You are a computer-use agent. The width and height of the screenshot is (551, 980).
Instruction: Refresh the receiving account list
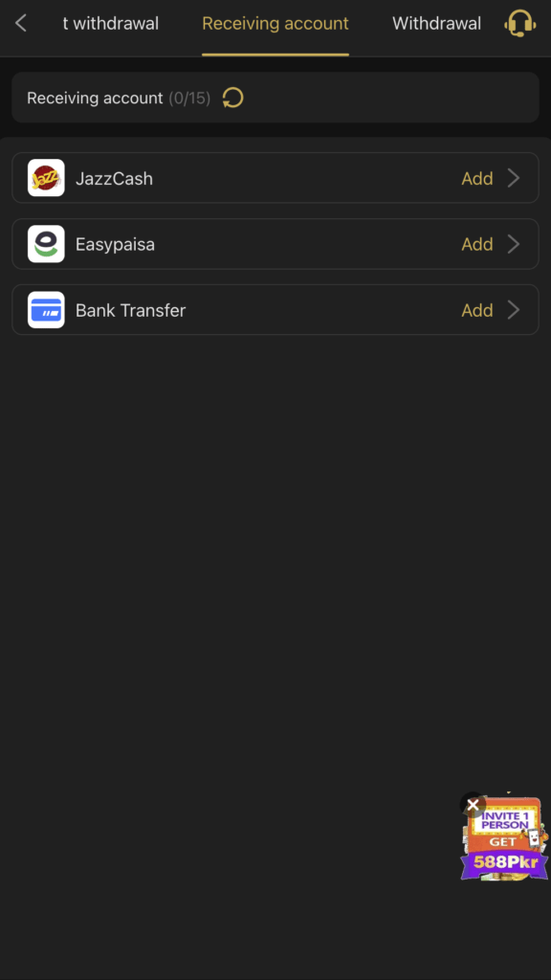pos(233,99)
